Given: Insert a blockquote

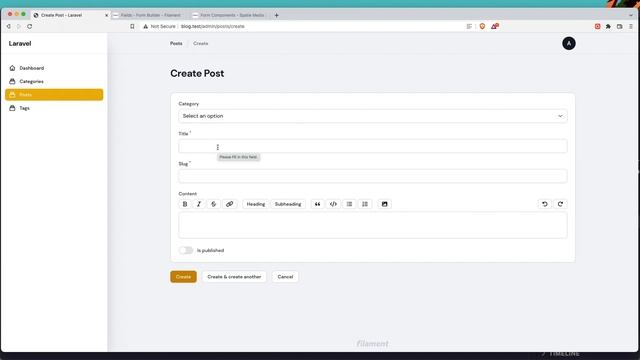Looking at the screenshot, I should (318, 204).
